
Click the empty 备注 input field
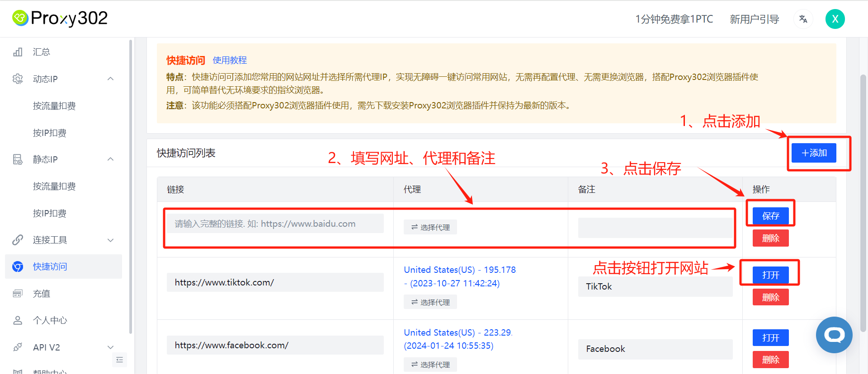[x=655, y=228]
